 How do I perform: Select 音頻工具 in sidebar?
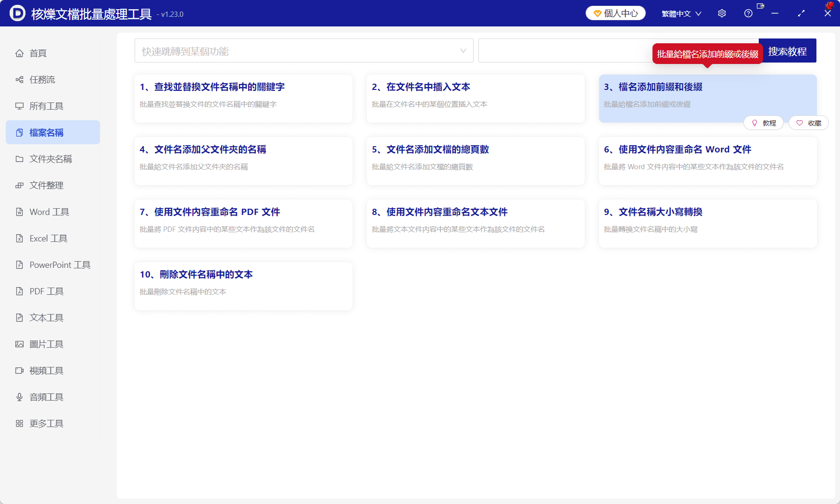click(x=53, y=397)
